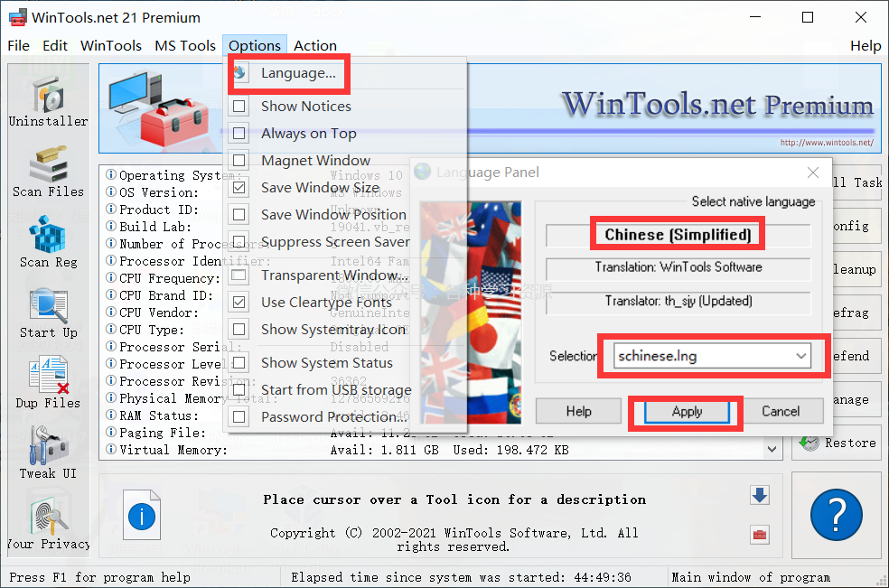The width and height of the screenshot is (889, 588).
Task: Toggle the Suppress Screen Saver checkbox
Action: (x=239, y=242)
